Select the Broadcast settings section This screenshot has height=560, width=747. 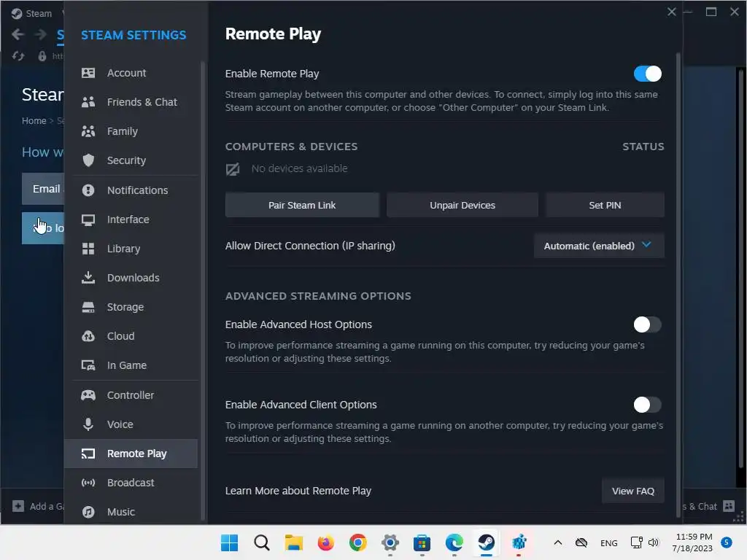131,483
